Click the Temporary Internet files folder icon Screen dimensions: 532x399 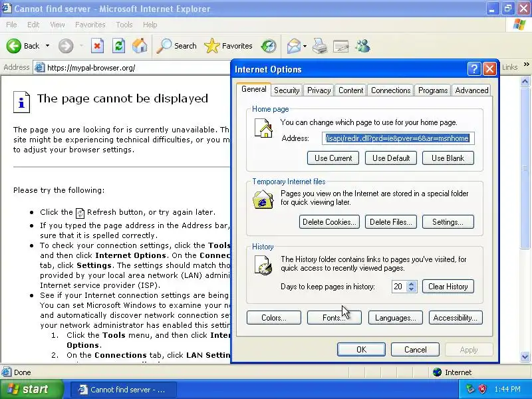(x=263, y=199)
